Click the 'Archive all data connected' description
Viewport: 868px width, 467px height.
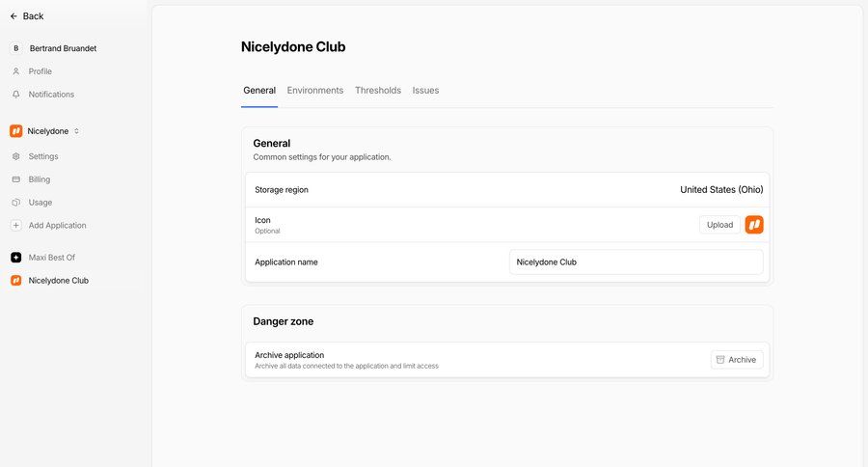tap(346, 367)
